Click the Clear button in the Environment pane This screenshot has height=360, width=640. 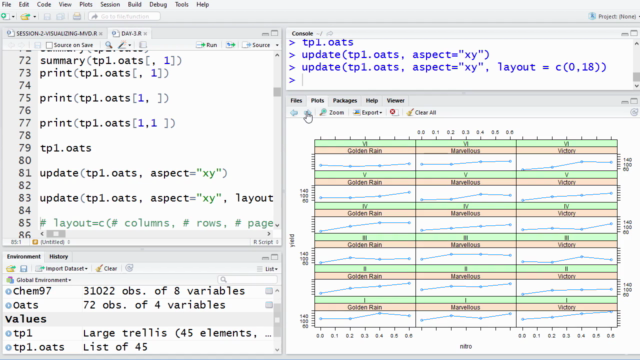[106, 269]
